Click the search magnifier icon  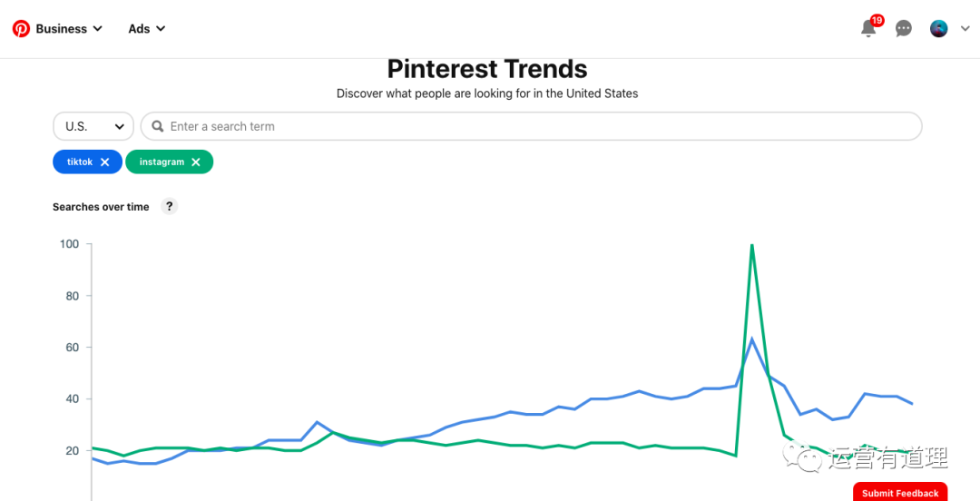click(158, 127)
